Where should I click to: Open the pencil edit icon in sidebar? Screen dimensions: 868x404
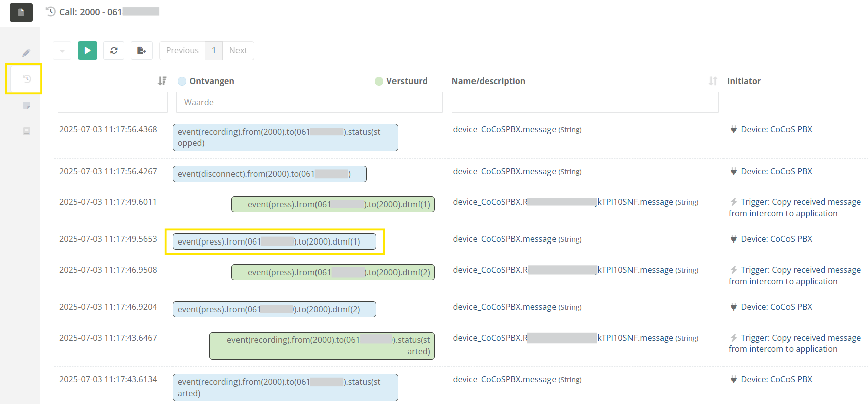[26, 53]
